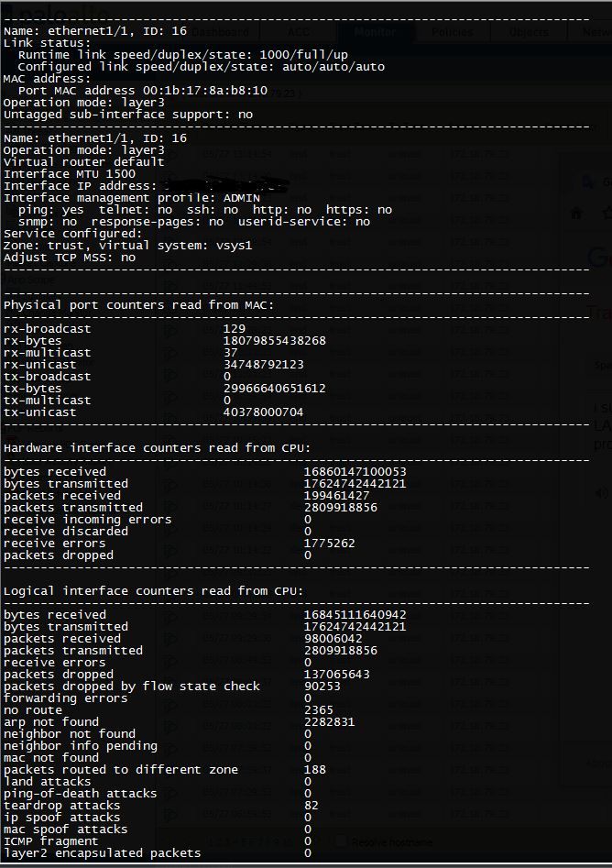Select the Monitor tab
The width and height of the screenshot is (612, 868).
[376, 32]
